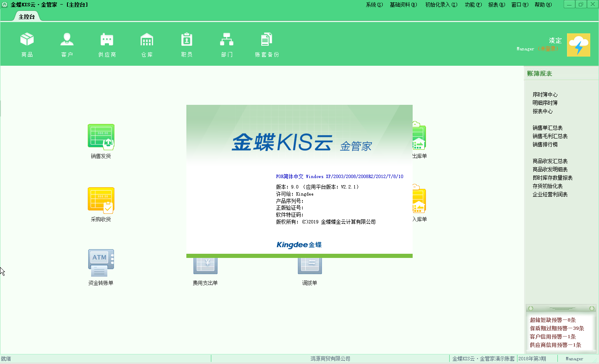View 超储短缺预警-8条 alert
This screenshot has width=599, height=364.
(x=553, y=320)
